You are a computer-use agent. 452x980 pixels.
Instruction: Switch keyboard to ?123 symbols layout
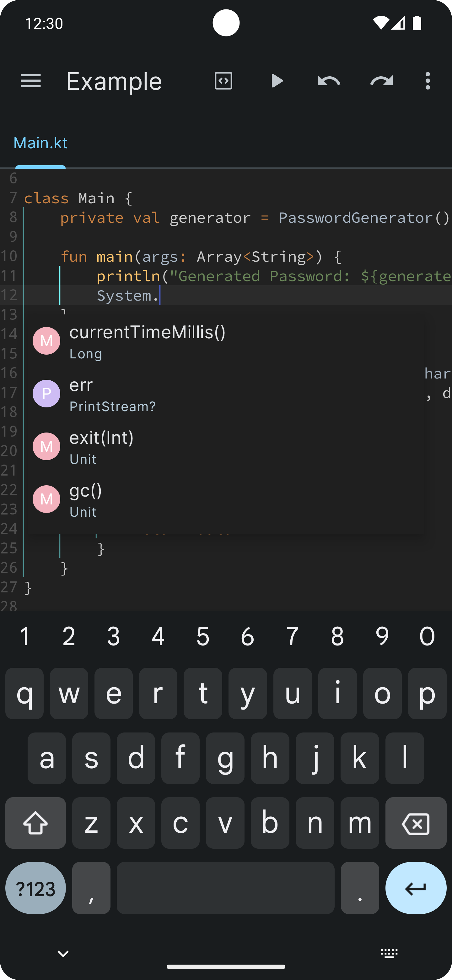point(35,888)
